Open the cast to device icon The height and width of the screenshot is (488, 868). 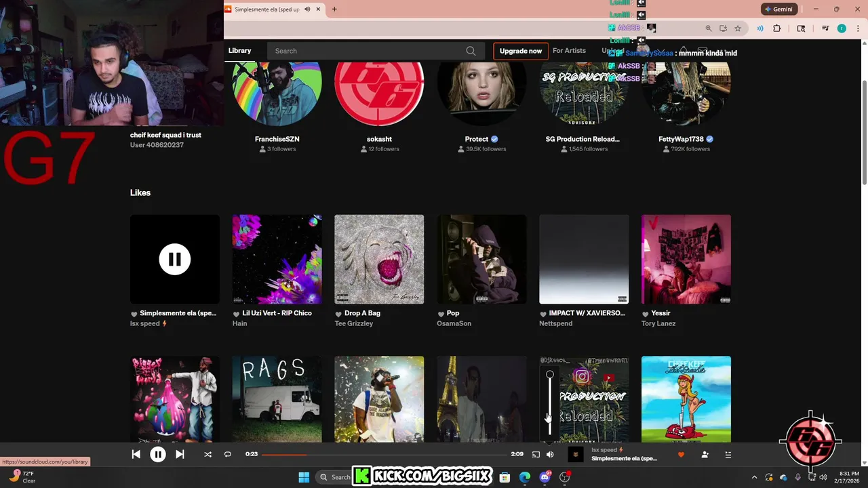[x=536, y=455]
